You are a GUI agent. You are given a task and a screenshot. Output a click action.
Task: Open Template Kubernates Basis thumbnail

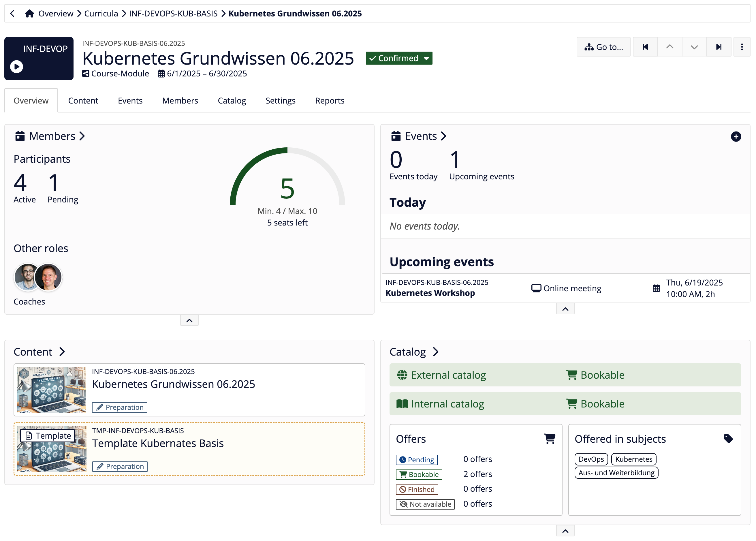tap(52, 449)
